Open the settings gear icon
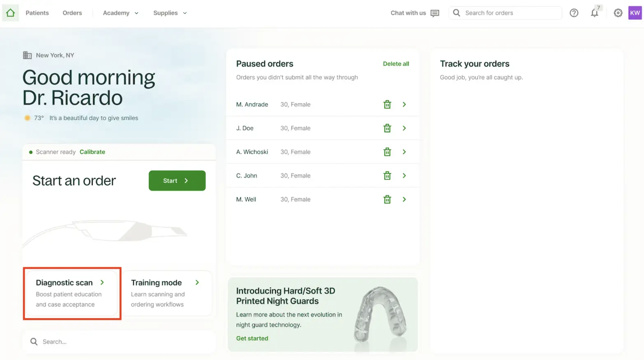 (x=618, y=13)
